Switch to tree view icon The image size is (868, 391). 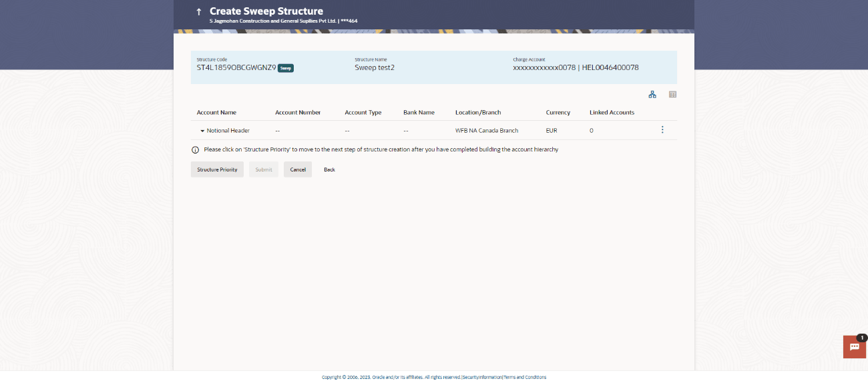(x=652, y=95)
